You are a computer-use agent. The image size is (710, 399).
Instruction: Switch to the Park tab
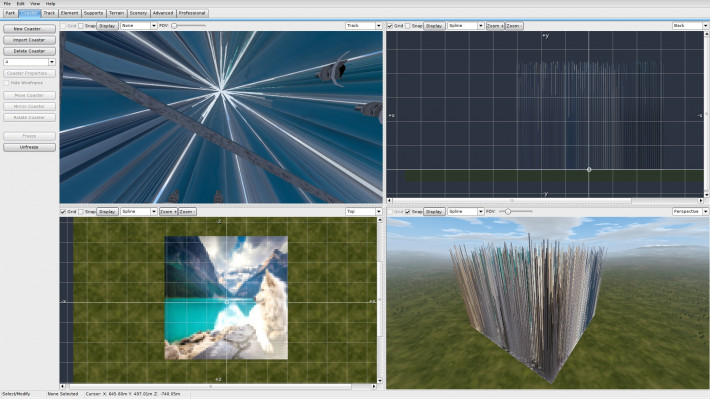click(x=10, y=13)
